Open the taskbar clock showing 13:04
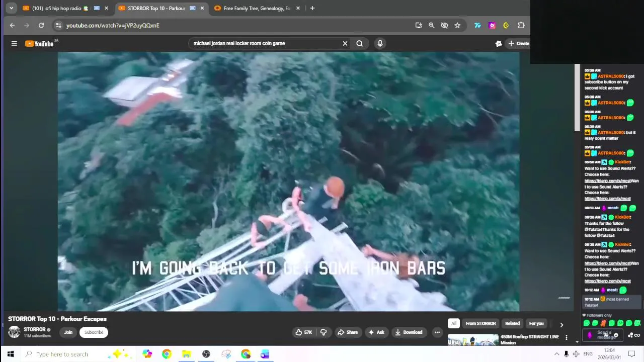This screenshot has width=644, height=362. tap(609, 354)
